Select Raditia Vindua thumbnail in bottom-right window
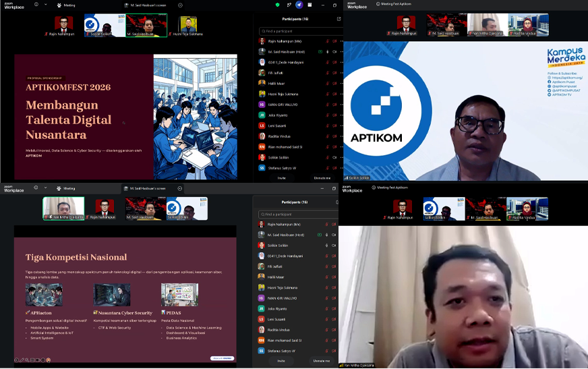 pos(527,209)
